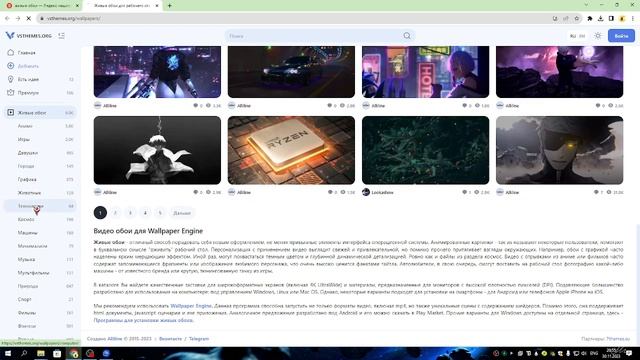Viewport: 640px width, 360px height.
Task: Switch site language to EN
Action: (x=582, y=36)
